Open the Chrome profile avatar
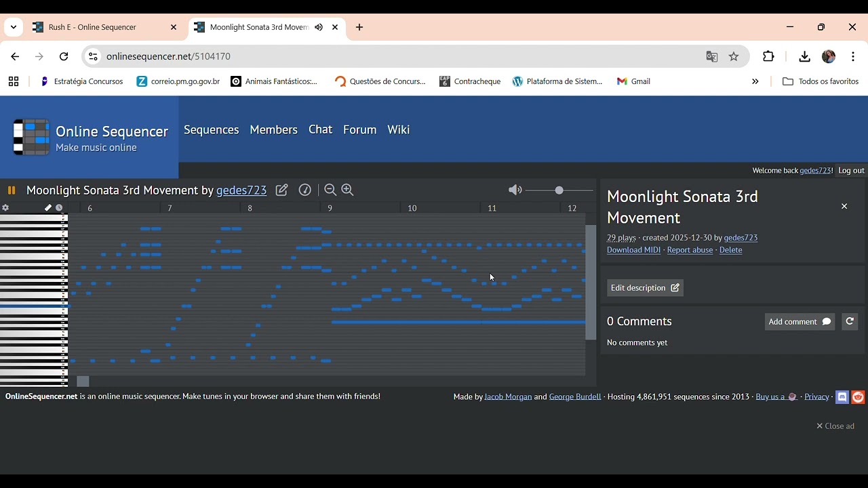868x488 pixels. [x=829, y=57]
